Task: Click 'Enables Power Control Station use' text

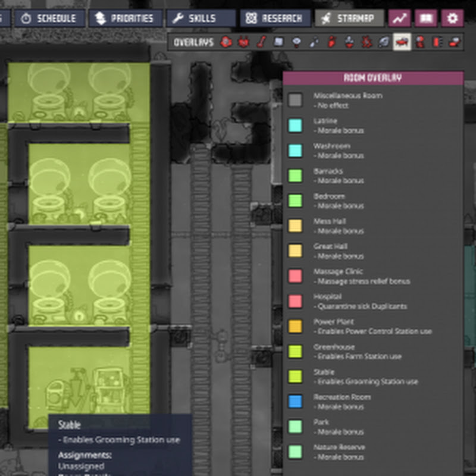Action: pyautogui.click(x=375, y=331)
